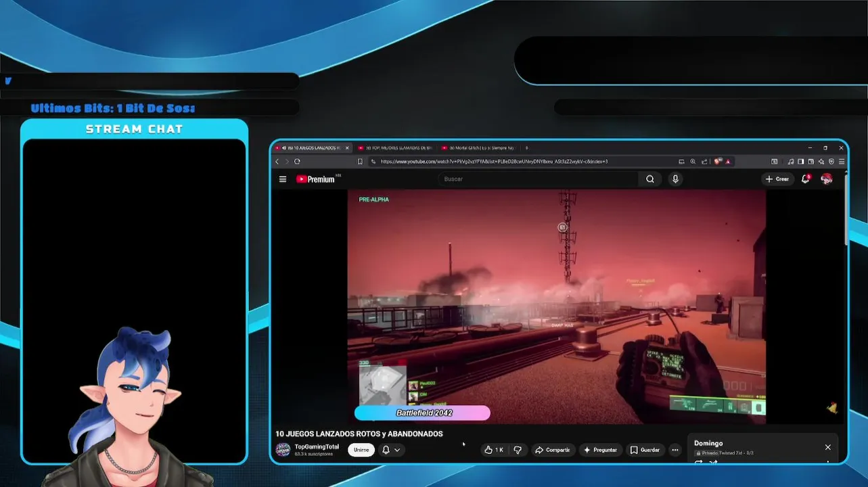Click the search magnifier button

(649, 179)
